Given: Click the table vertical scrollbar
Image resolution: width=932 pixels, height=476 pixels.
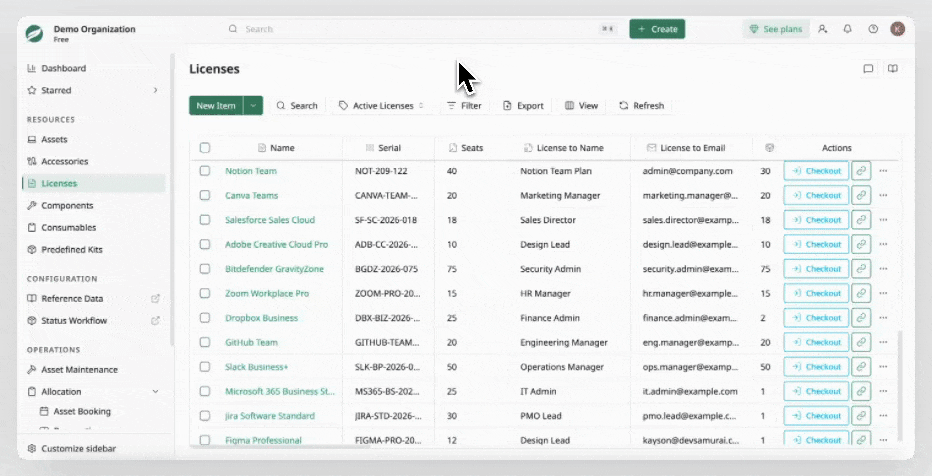Looking at the screenshot, I should [899, 385].
